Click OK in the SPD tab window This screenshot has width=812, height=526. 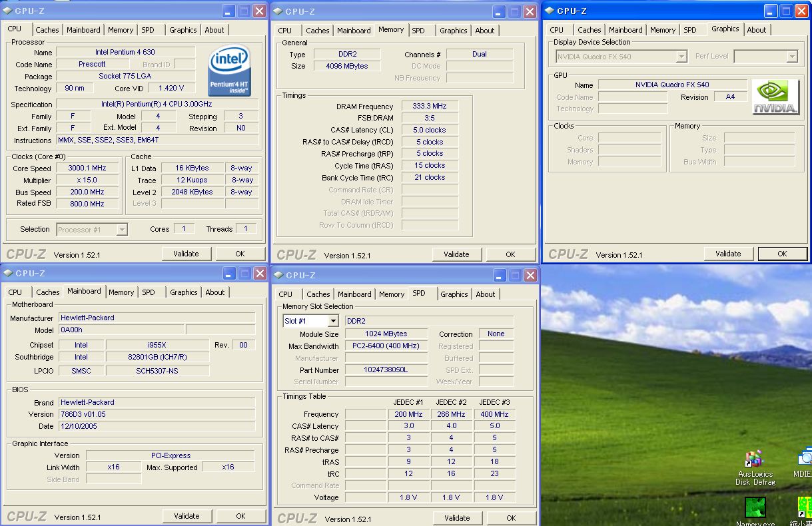(511, 518)
